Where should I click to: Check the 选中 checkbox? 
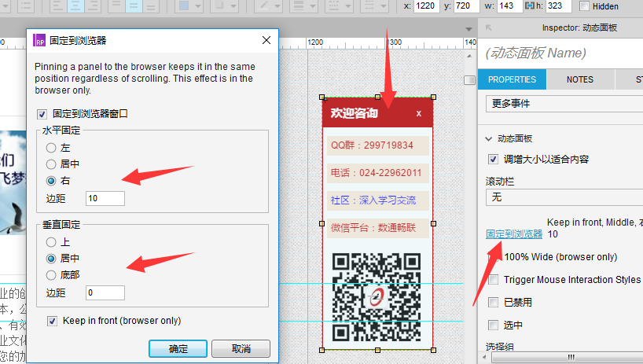pyautogui.click(x=494, y=325)
